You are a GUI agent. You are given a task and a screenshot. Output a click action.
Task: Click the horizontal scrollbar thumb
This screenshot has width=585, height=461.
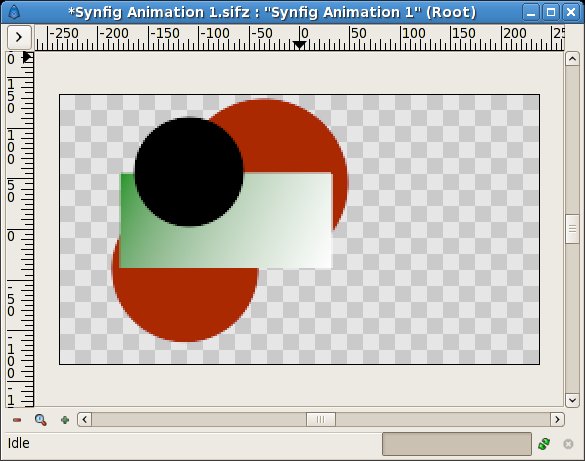(x=321, y=420)
